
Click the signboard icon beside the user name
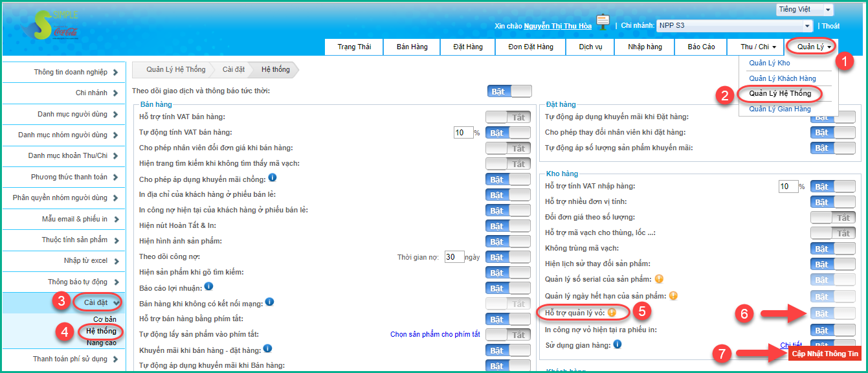[x=603, y=23]
